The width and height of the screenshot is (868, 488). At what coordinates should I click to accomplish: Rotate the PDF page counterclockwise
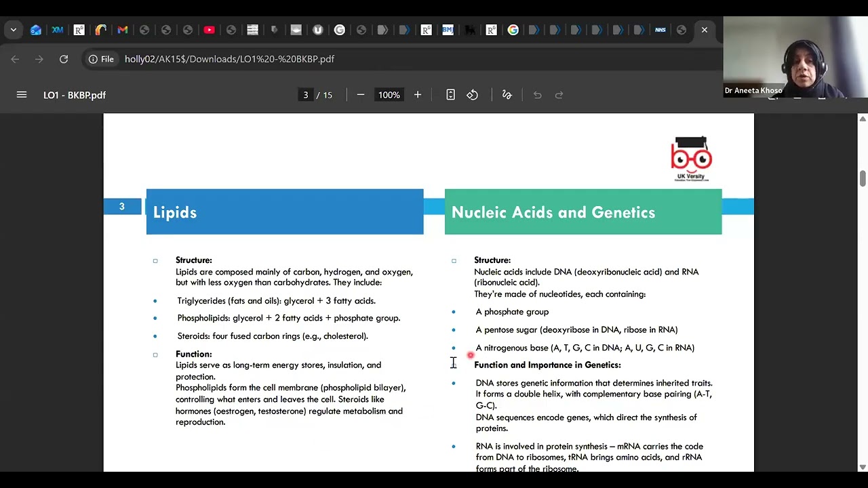pyautogui.click(x=473, y=95)
